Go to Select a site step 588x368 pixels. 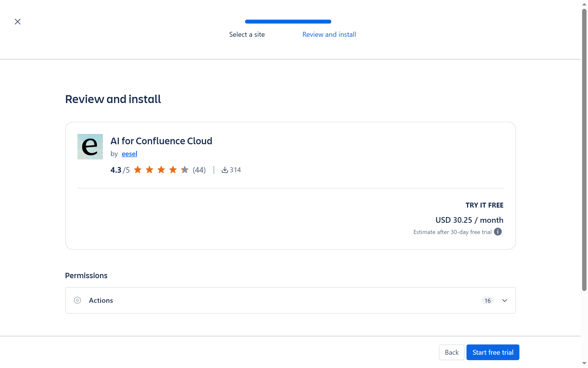(247, 34)
